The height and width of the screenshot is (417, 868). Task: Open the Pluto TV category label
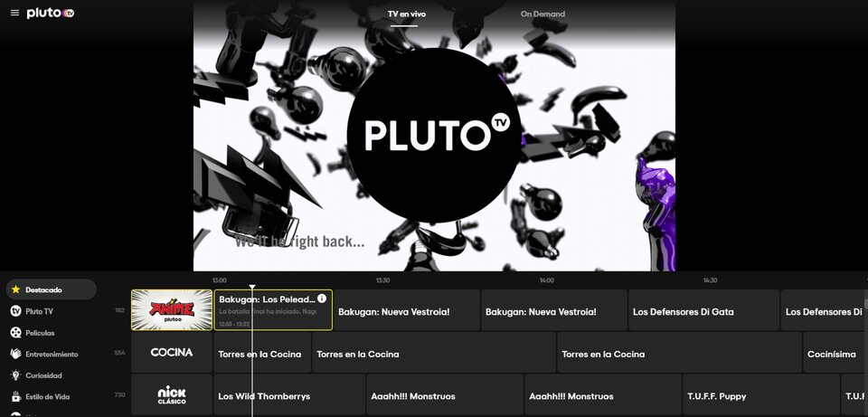point(39,311)
